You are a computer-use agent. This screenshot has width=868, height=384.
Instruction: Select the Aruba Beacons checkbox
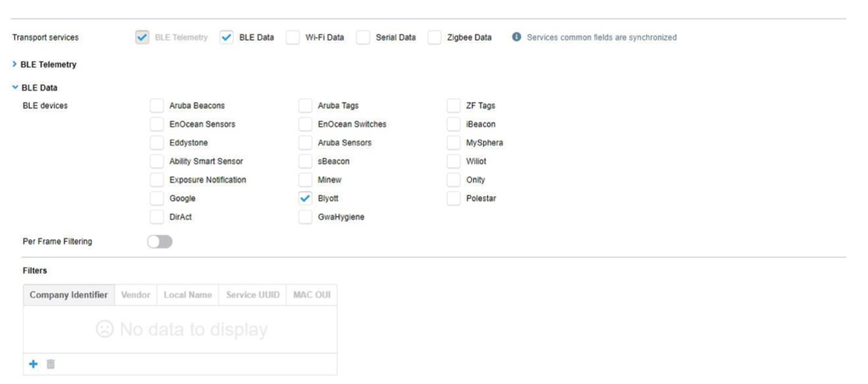pyautogui.click(x=157, y=105)
